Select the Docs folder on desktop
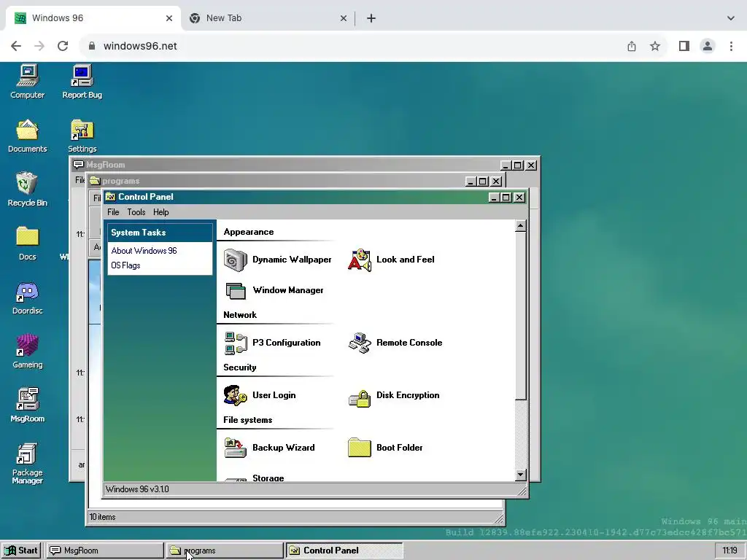This screenshot has height=560, width=747. (x=27, y=244)
